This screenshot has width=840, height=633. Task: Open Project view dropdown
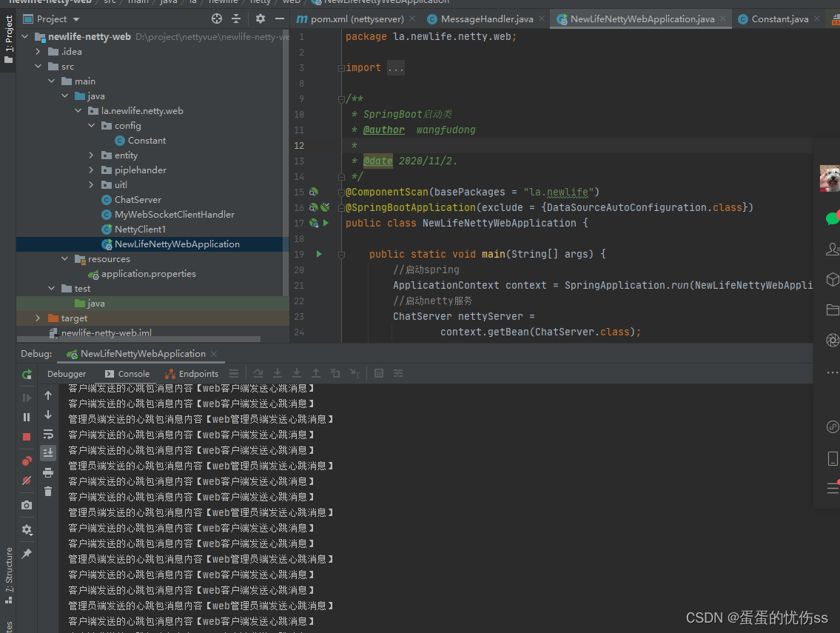tap(75, 19)
